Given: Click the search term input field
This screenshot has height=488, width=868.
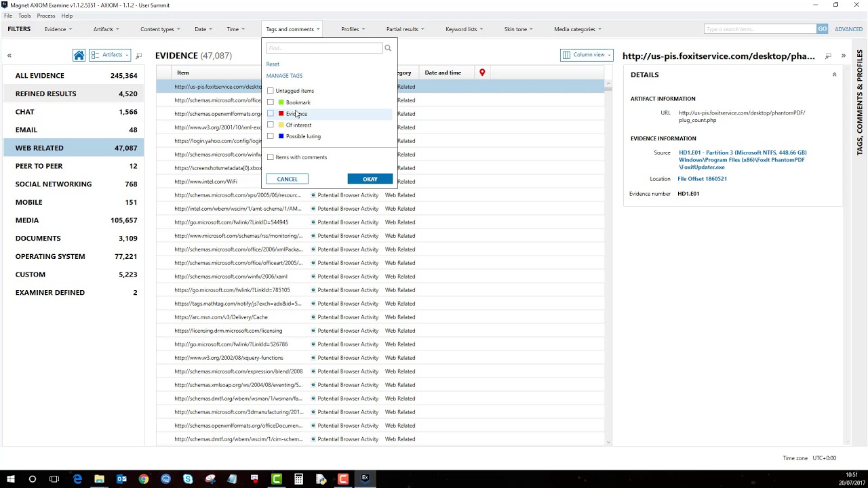Looking at the screenshot, I should coord(760,28).
